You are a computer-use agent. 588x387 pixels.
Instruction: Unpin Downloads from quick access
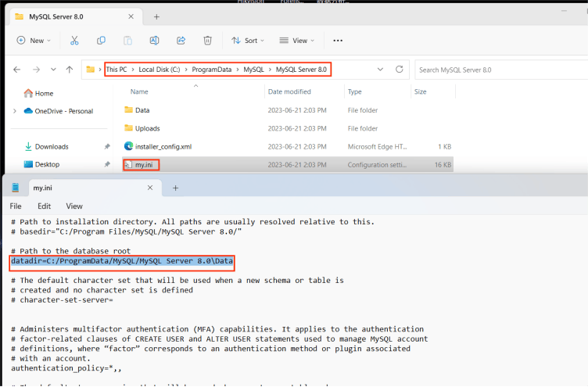tap(107, 147)
